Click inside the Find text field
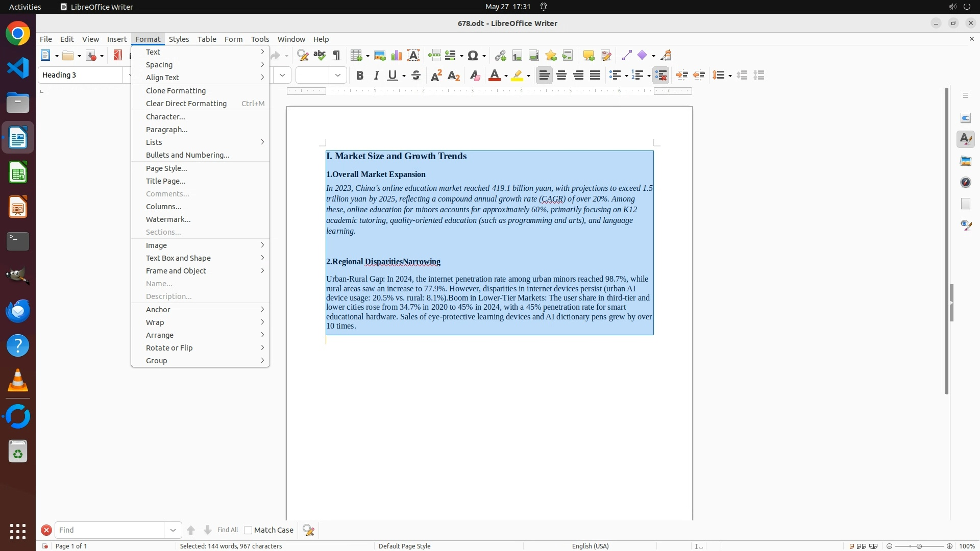Image resolution: width=980 pixels, height=551 pixels. pyautogui.click(x=109, y=530)
